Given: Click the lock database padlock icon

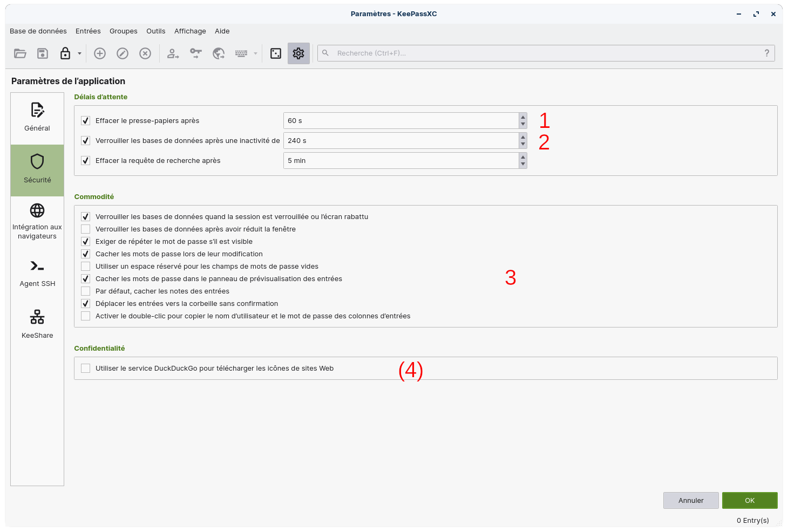Looking at the screenshot, I should click(x=65, y=53).
